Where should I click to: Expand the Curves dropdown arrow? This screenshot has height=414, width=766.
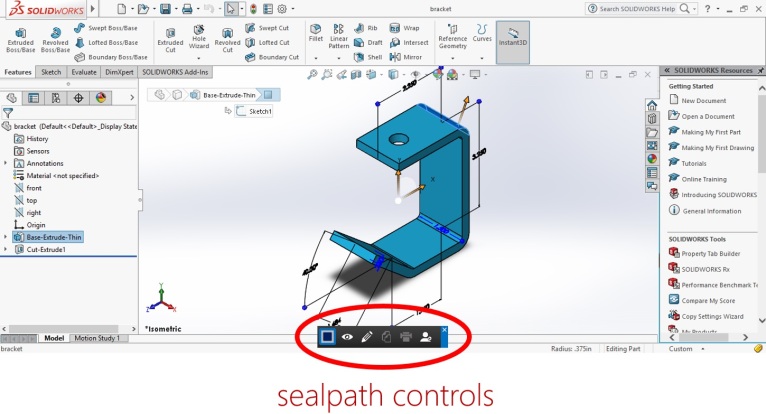click(x=482, y=58)
